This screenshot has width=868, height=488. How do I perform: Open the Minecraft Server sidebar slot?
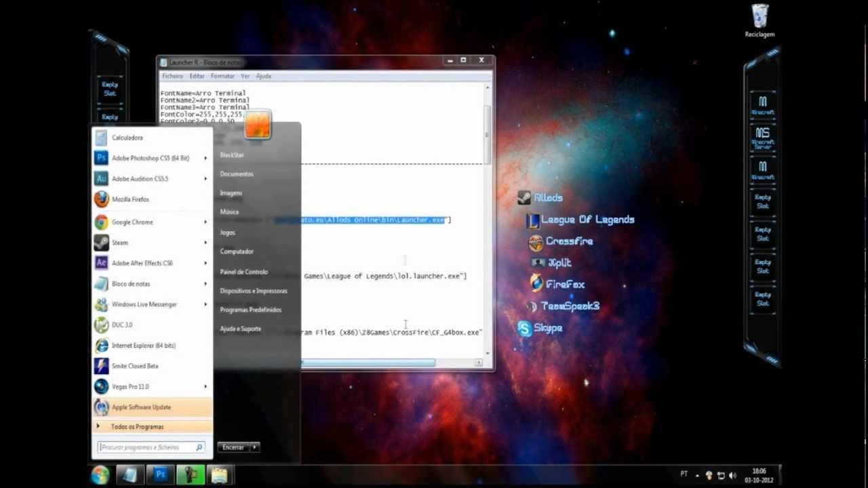pos(763,138)
